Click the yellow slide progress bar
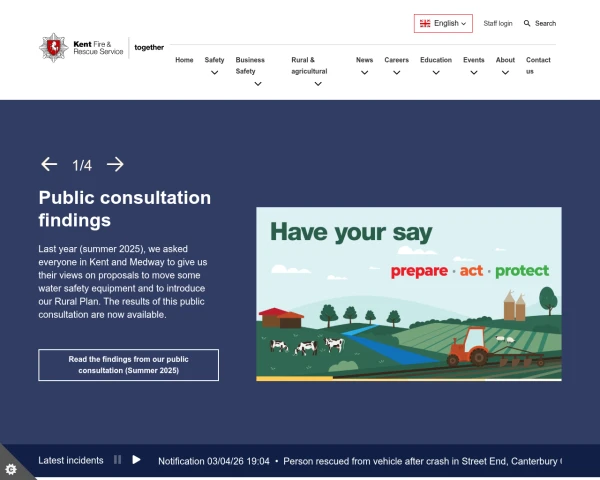Image resolution: width=600 pixels, height=480 pixels. coord(294,379)
